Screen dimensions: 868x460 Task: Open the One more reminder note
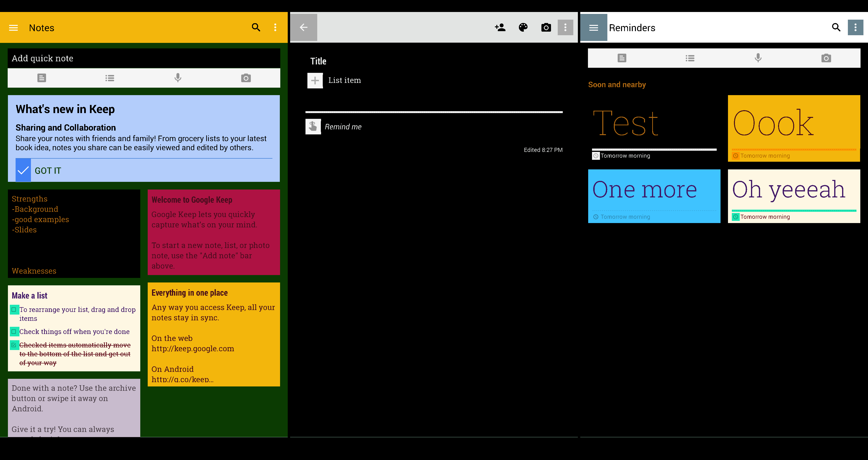click(654, 196)
